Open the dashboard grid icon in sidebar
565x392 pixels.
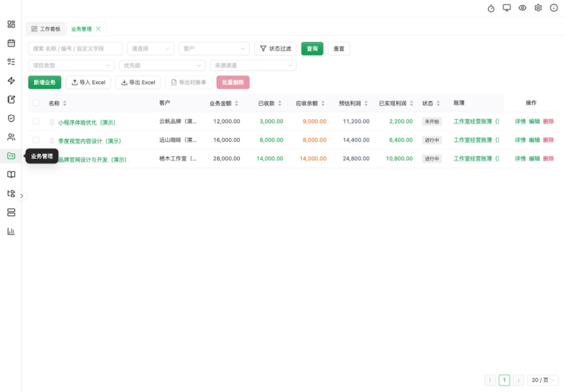(x=11, y=24)
